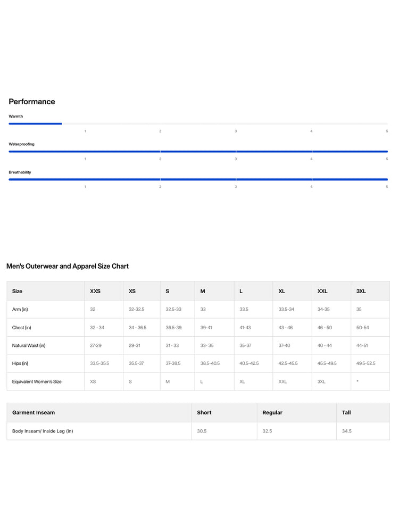This screenshot has width=399, height=532.
Task: Click the Regular inseam column header
Action: (272, 413)
